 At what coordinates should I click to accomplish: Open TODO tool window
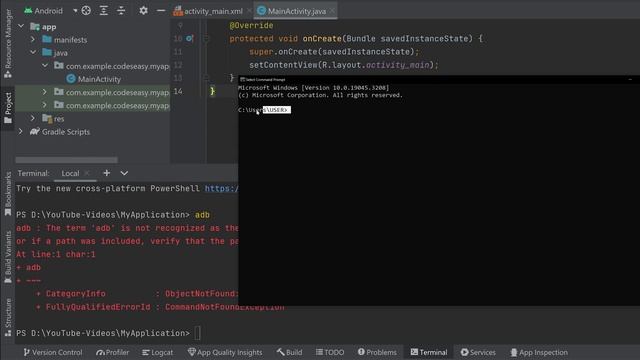click(330, 352)
